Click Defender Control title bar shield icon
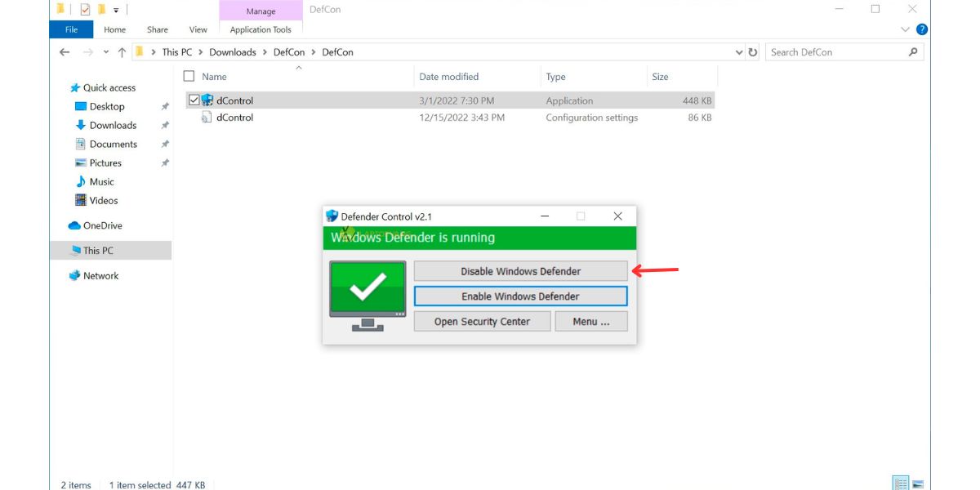Image resolution: width=980 pixels, height=490 pixels. click(x=332, y=216)
